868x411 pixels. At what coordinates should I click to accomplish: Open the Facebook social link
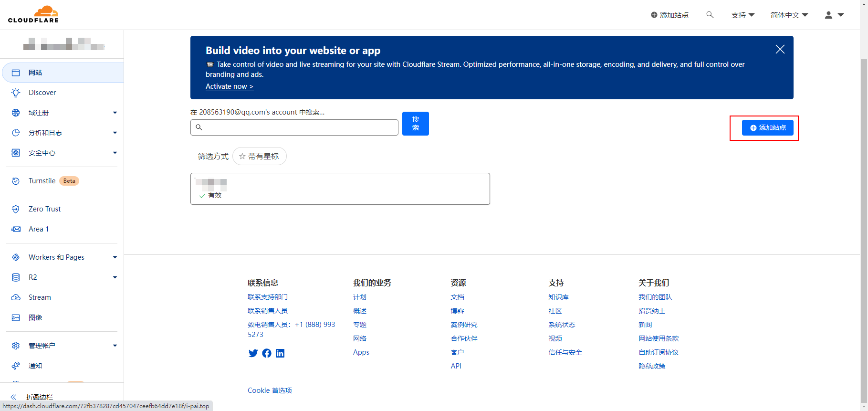point(267,353)
